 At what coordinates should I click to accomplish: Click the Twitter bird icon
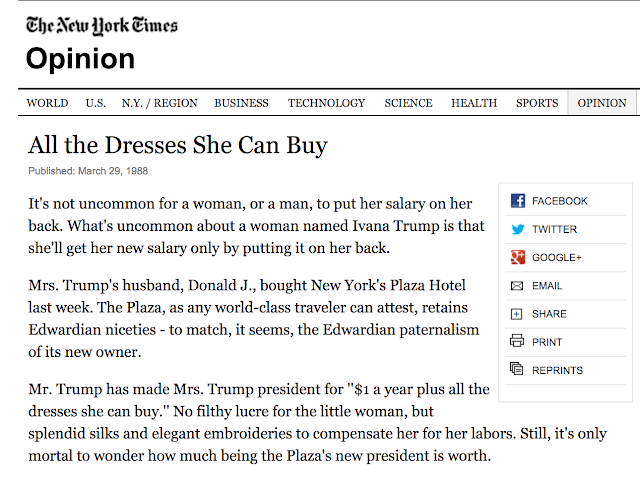click(x=518, y=229)
